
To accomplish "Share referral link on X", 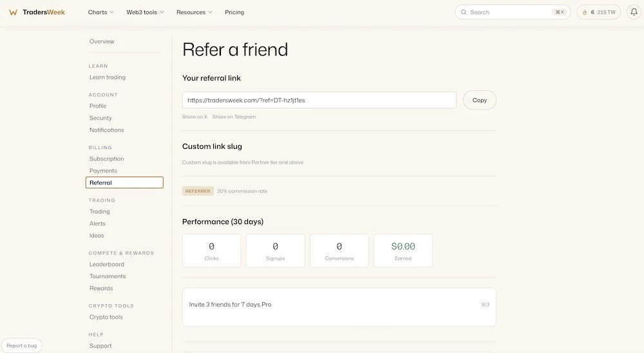I will point(194,117).
